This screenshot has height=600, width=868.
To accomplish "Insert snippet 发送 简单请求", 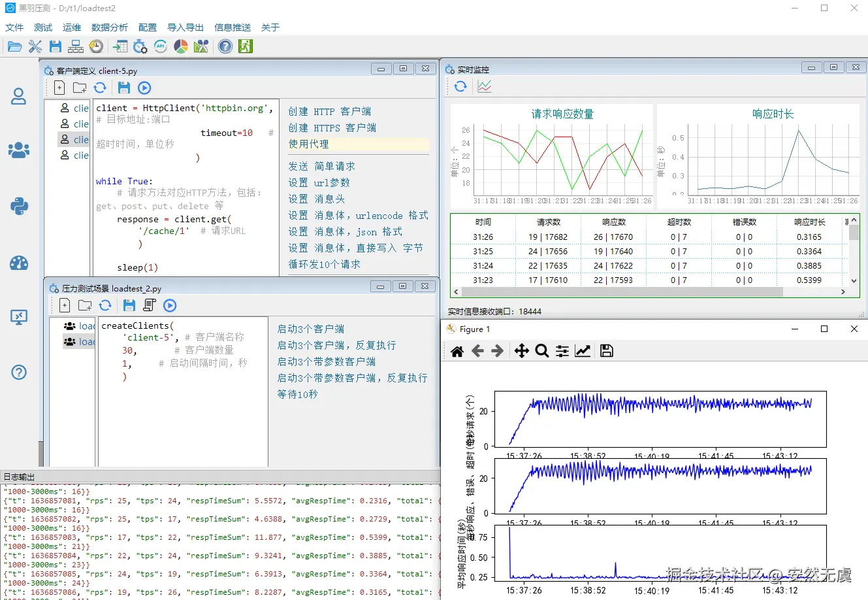I will [x=322, y=167].
